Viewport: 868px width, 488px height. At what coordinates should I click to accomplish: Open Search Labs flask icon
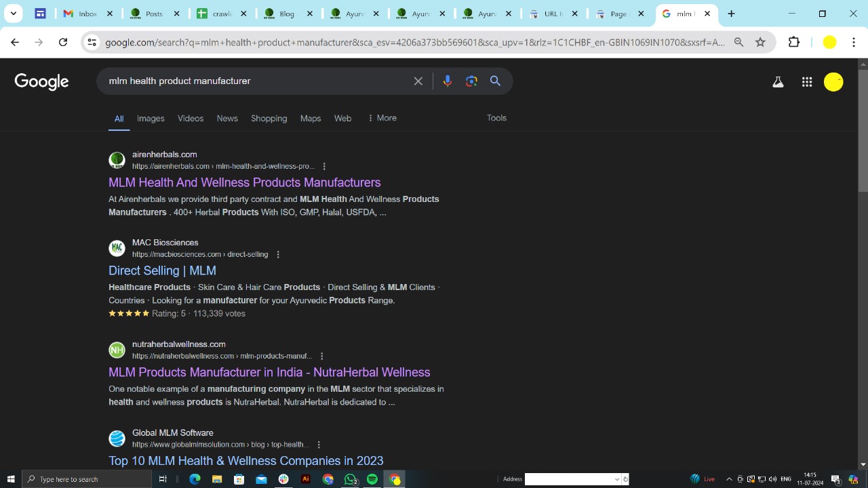click(x=778, y=82)
